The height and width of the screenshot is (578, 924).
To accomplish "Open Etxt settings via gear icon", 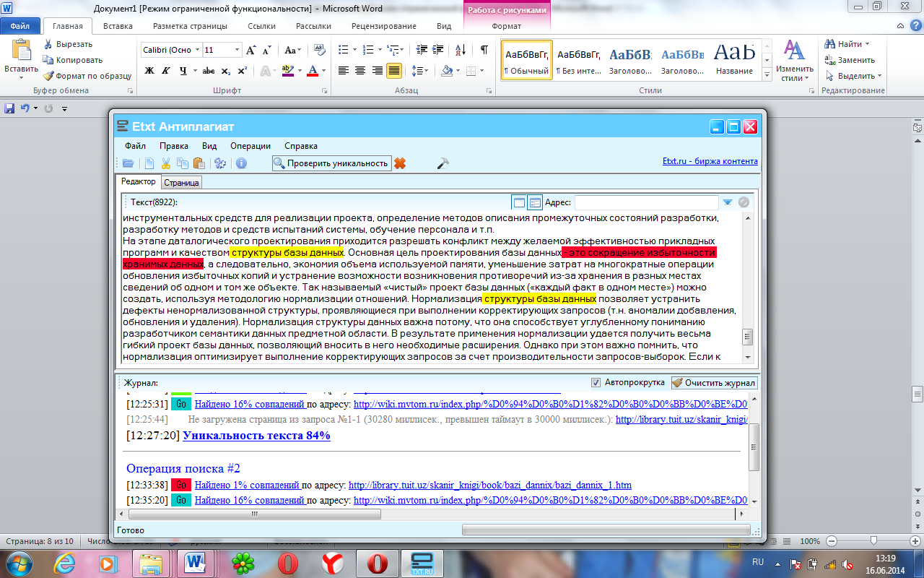I will tap(221, 163).
